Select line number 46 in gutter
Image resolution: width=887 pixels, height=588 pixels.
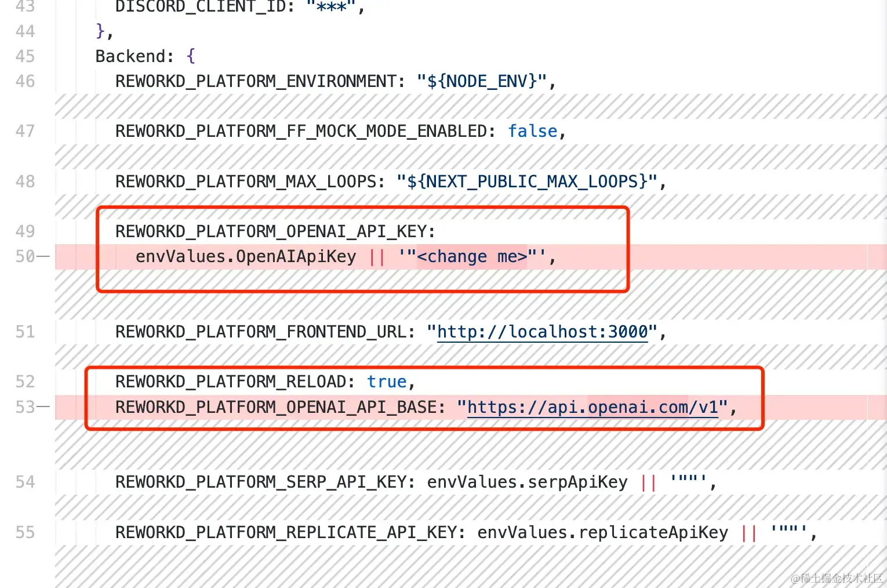(x=25, y=81)
